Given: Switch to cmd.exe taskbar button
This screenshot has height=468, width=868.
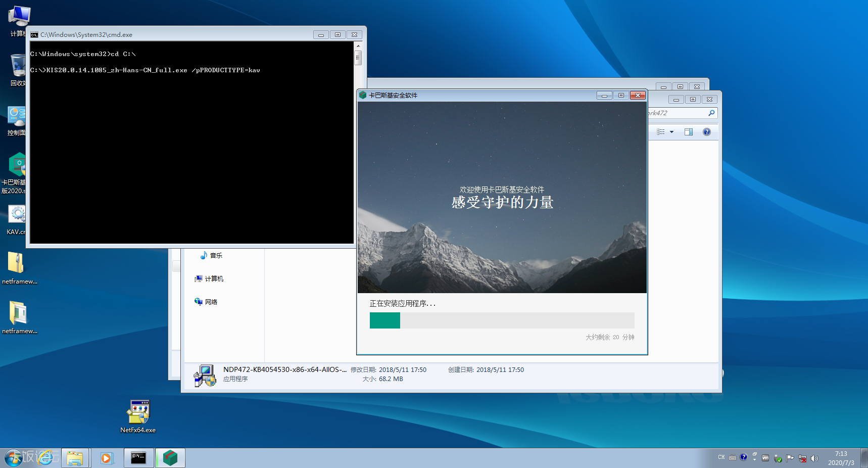Looking at the screenshot, I should [139, 458].
